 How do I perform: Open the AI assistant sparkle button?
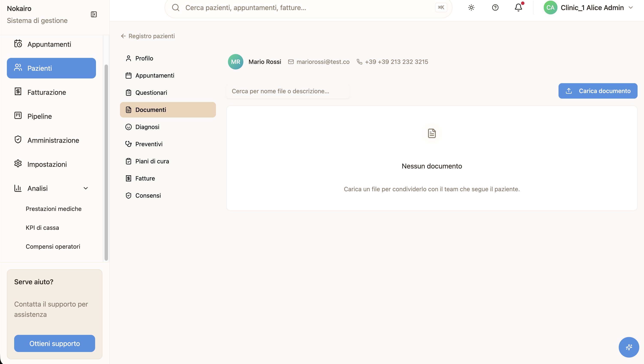pos(629,347)
